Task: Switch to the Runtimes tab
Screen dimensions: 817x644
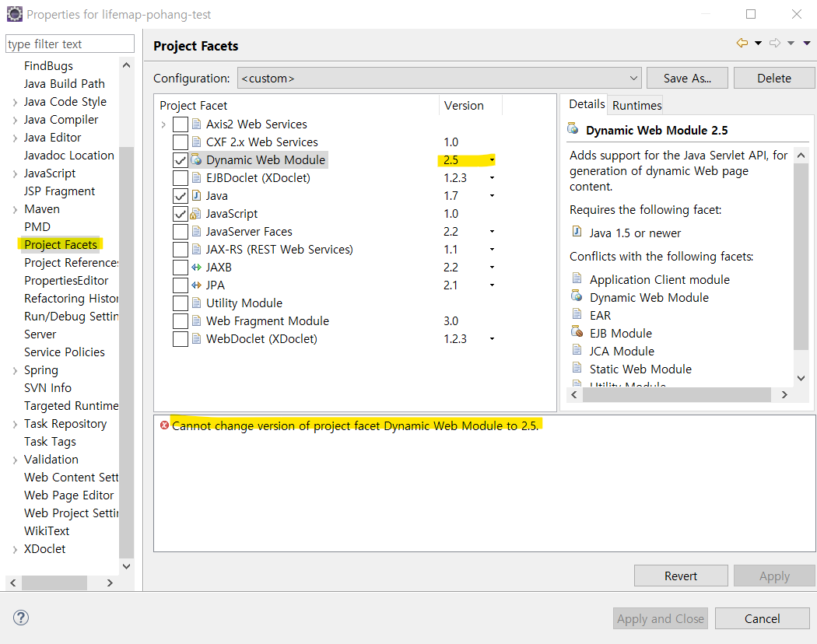Action: pos(636,105)
